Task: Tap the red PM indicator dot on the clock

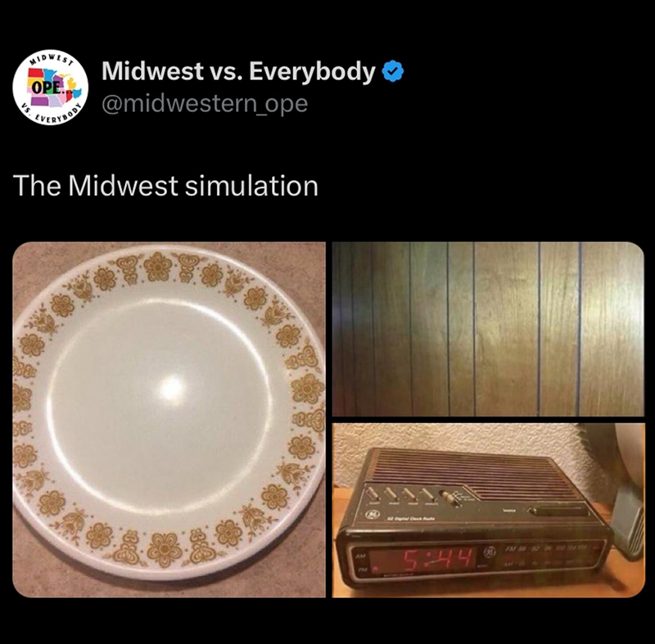Action: coord(375,569)
